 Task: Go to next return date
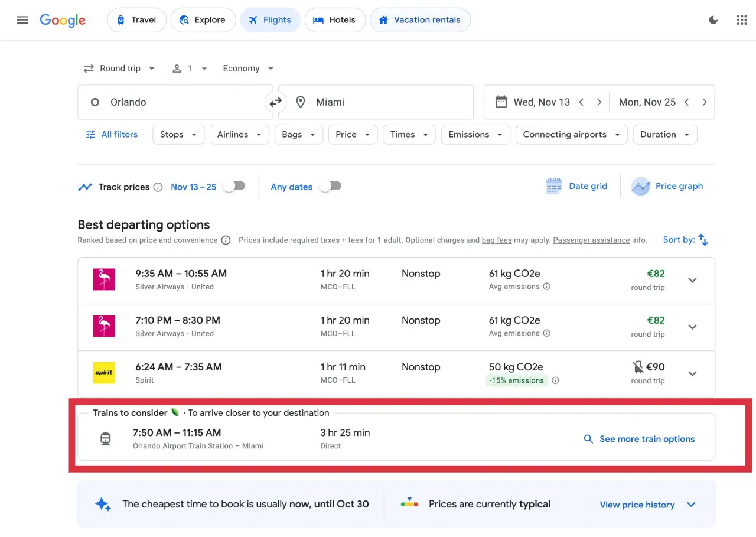pos(704,102)
